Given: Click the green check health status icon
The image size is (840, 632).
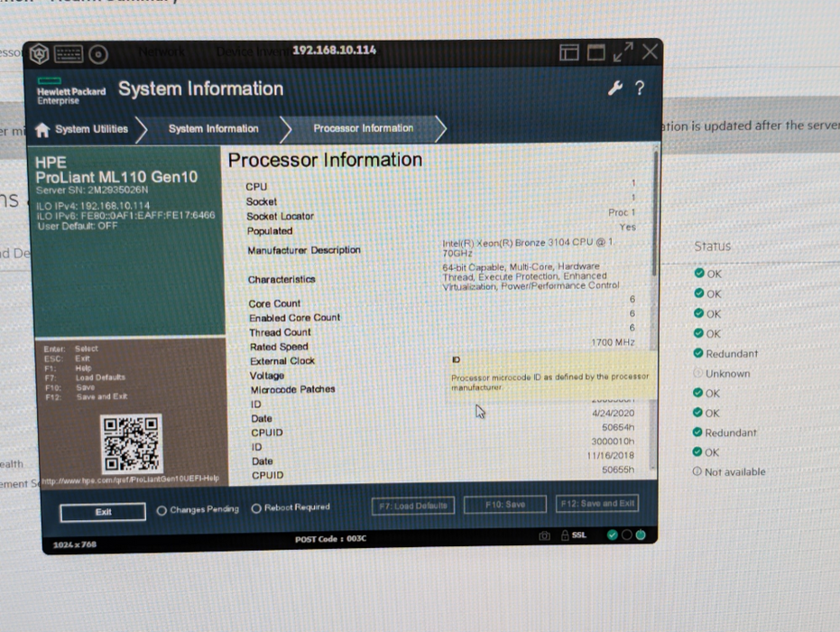Looking at the screenshot, I should pyautogui.click(x=613, y=534).
